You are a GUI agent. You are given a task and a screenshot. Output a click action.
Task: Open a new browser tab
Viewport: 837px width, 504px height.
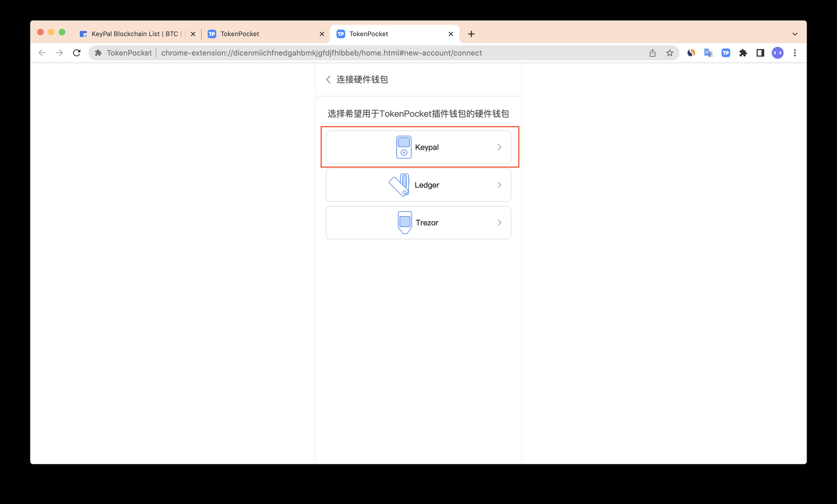point(471,34)
